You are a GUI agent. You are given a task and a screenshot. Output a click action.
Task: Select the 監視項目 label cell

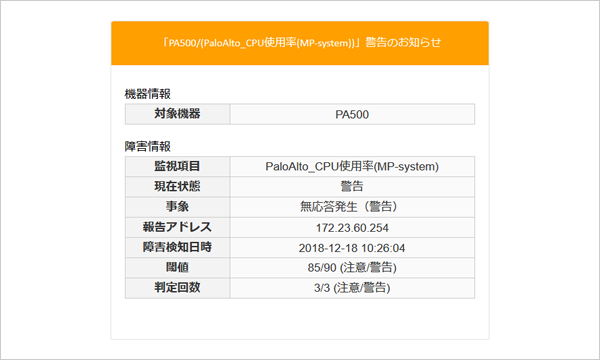[x=177, y=166]
